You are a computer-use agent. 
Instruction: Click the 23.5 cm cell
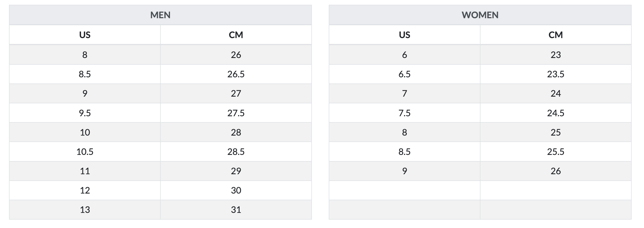point(556,74)
